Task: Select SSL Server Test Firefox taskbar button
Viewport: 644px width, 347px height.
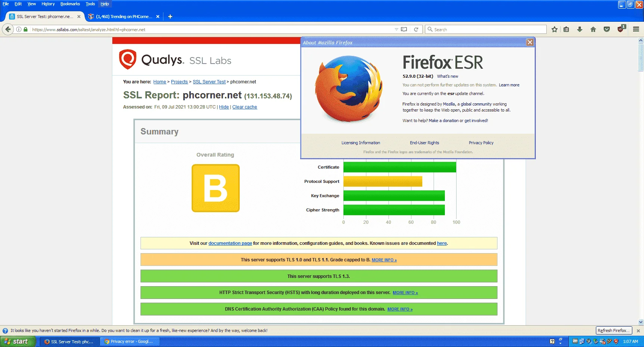Action: (x=70, y=341)
